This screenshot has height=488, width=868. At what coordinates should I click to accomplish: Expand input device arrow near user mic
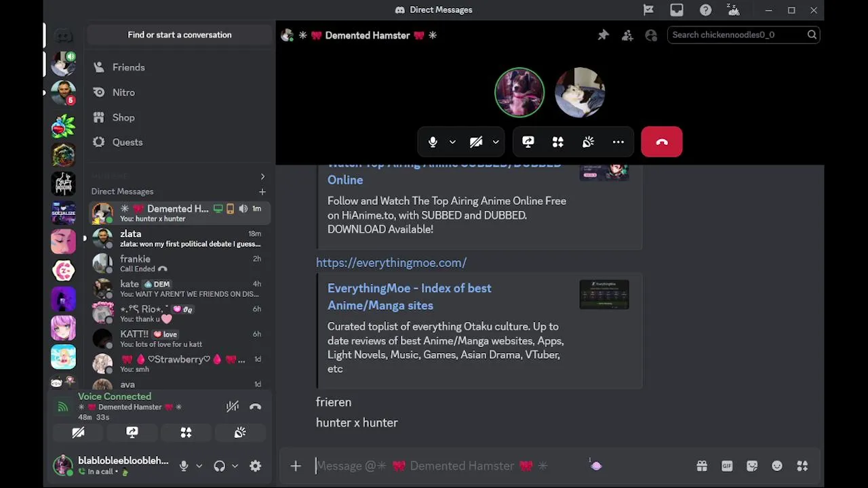[x=199, y=466]
